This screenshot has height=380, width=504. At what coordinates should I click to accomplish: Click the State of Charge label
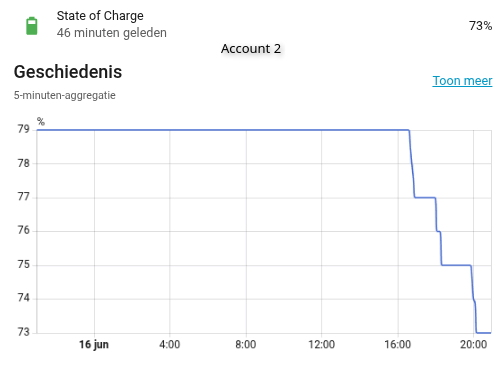coord(100,16)
